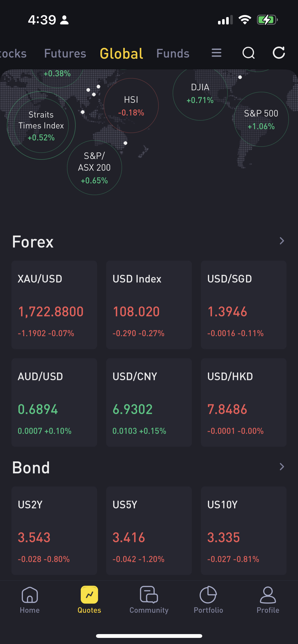
Task: Open the USD/CNY forex card
Action: 149,402
